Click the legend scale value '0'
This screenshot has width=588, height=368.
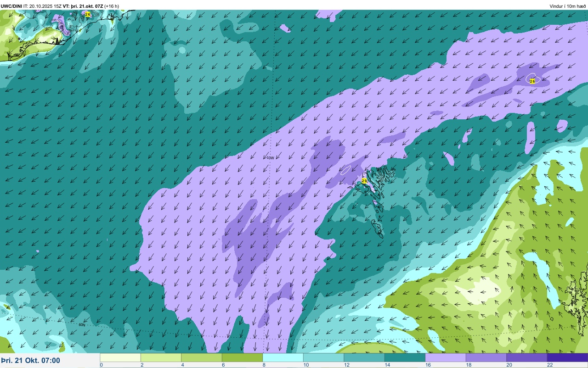(101, 365)
